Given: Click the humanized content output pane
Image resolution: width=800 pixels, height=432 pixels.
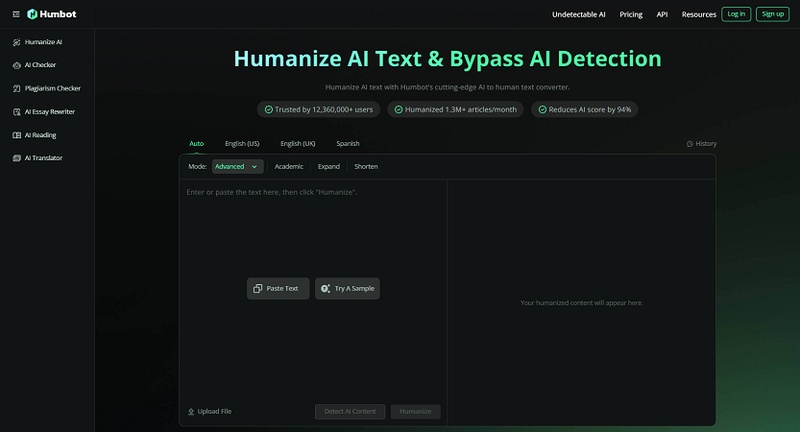Looking at the screenshot, I should click(x=581, y=302).
